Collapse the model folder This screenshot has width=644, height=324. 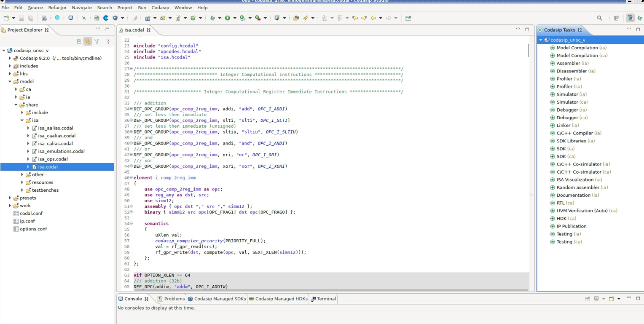pyautogui.click(x=10, y=82)
